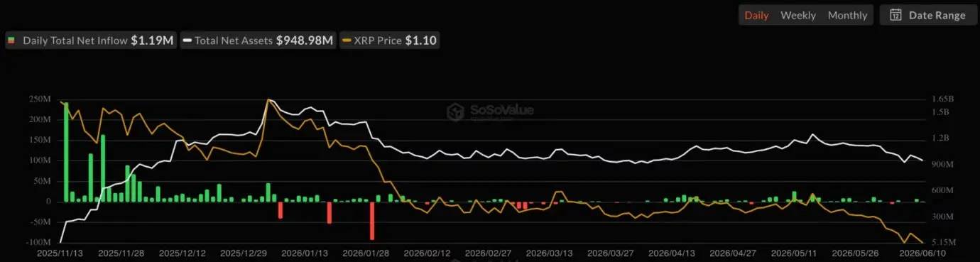Click the $1.19M net inflow value
Image resolution: width=980 pixels, height=262 pixels.
pos(152,40)
